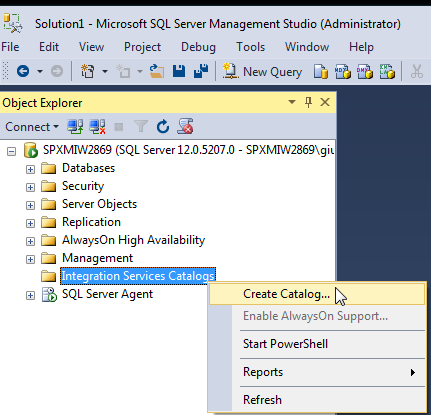Click the Cut scissors icon

point(417,71)
